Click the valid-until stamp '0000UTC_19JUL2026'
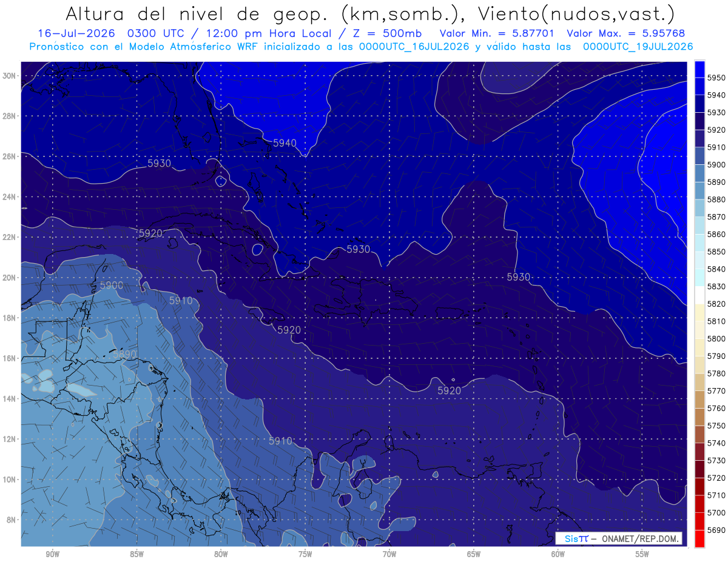Image resolution: width=728 pixels, height=562 pixels. click(x=638, y=46)
